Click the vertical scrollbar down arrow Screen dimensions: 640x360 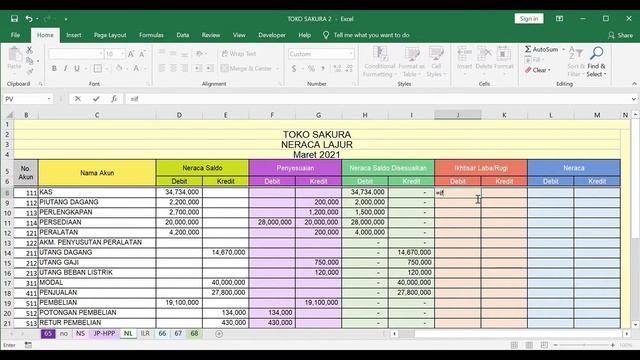pyautogui.click(x=635, y=324)
